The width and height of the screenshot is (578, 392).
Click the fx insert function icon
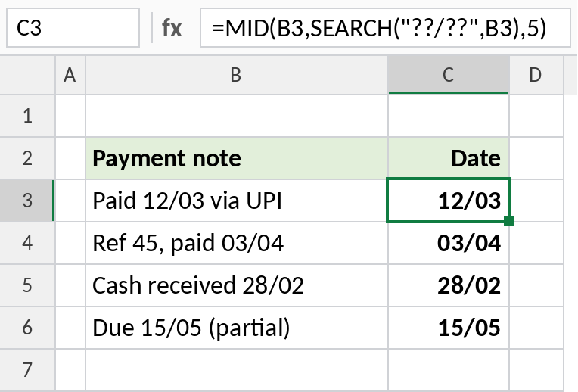tap(172, 28)
